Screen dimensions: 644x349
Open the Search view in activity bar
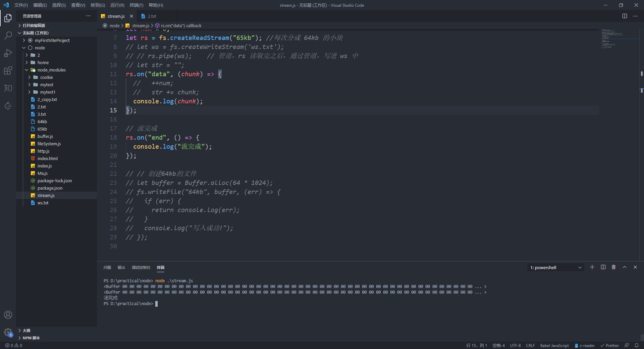point(8,35)
